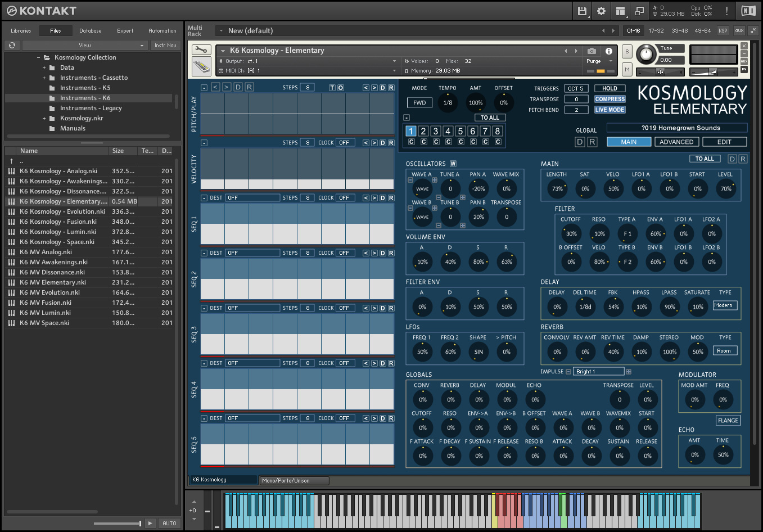Click the browser refresh icon

pos(12,45)
